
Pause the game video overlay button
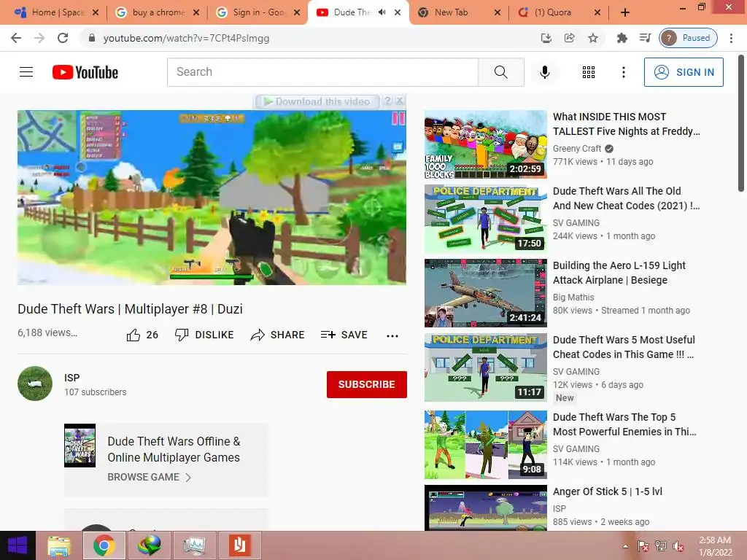pyautogui.click(x=398, y=118)
